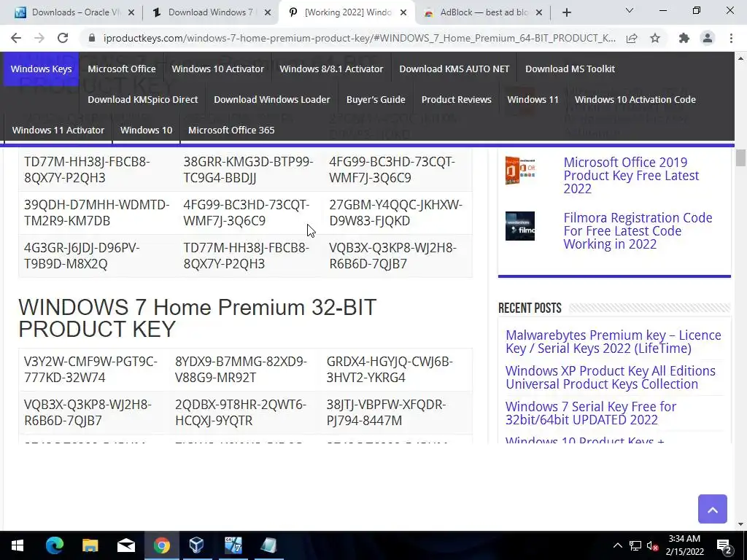Open the Product Reviews menu item
The height and width of the screenshot is (560, 747).
point(456,99)
